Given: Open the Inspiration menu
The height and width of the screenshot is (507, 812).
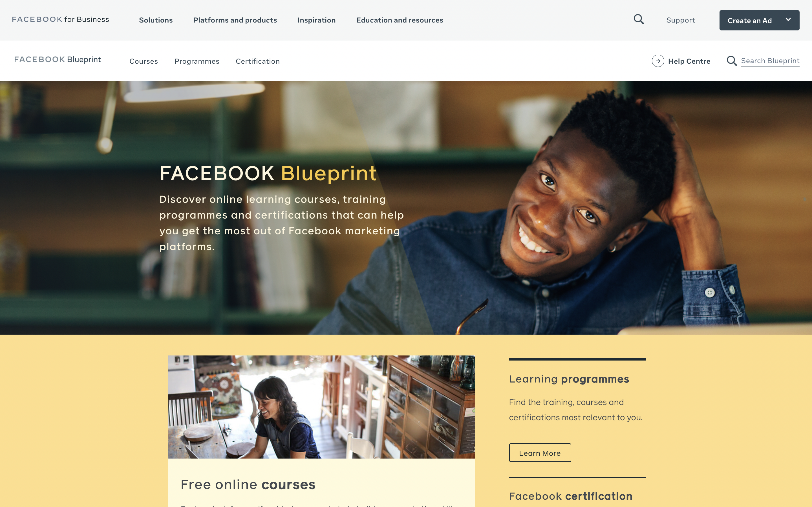Looking at the screenshot, I should pyautogui.click(x=316, y=20).
